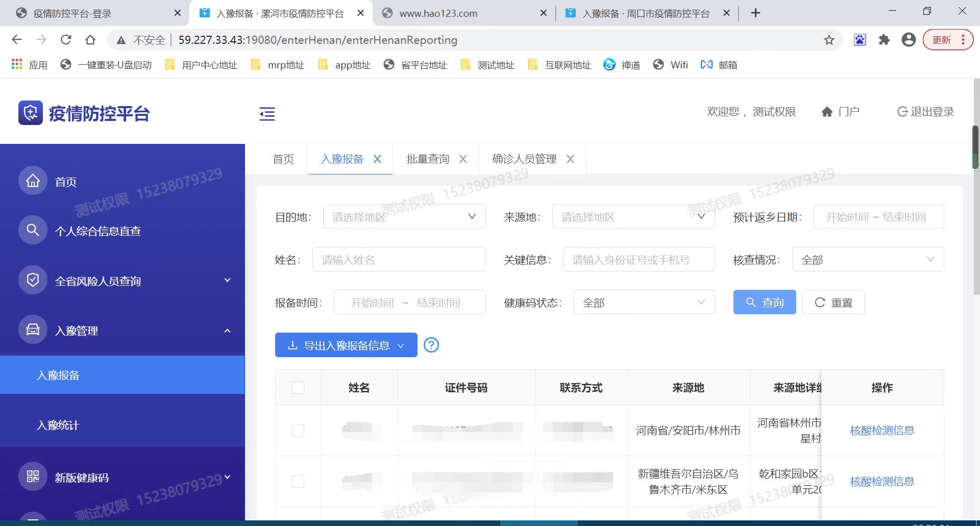The width and height of the screenshot is (980, 526).
Task: Switch to the 首页 page tab
Action: (283, 159)
